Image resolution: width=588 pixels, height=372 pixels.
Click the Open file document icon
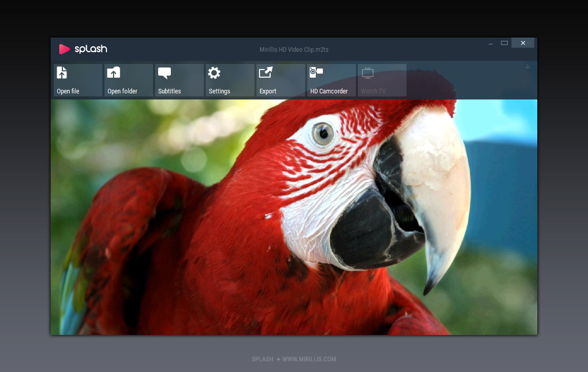(x=62, y=73)
